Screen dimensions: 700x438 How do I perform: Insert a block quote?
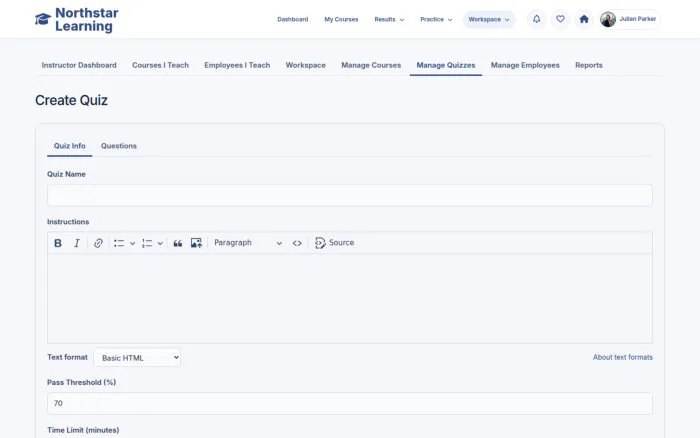pos(178,243)
